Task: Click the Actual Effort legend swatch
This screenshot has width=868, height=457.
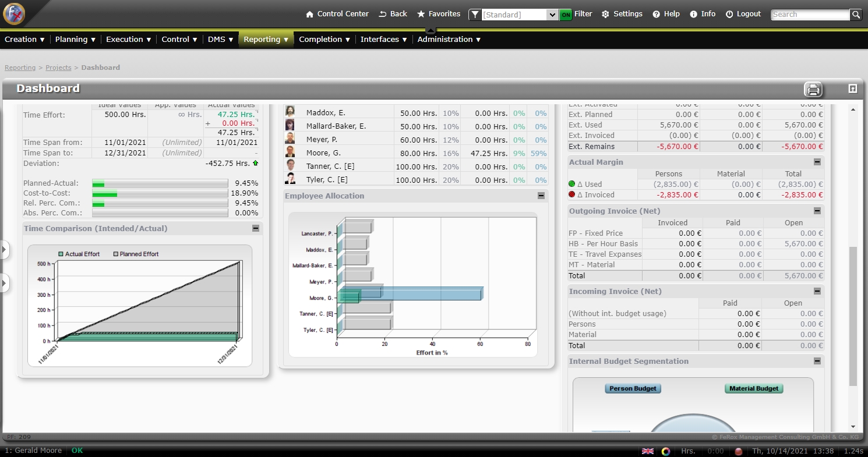Action: pyautogui.click(x=61, y=254)
